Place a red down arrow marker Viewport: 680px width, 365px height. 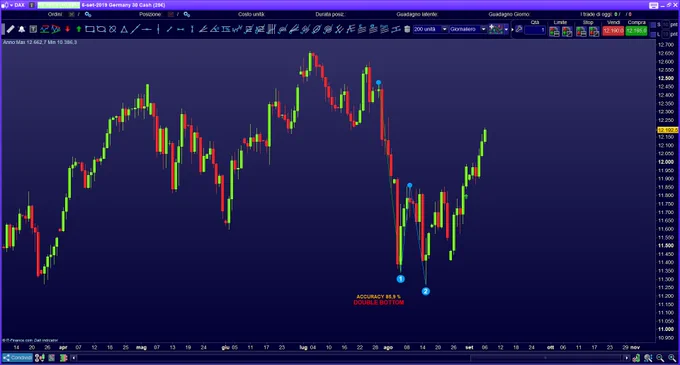click(67, 29)
